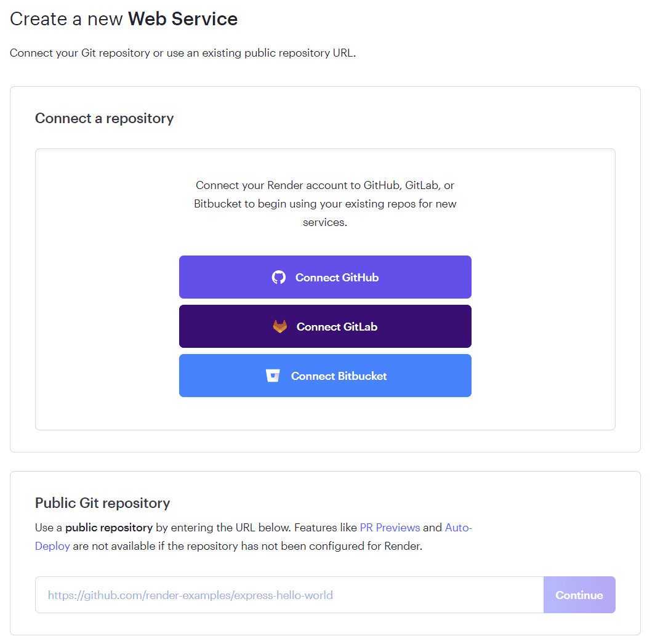Screen dimensions: 655x644
Task: Connect your Bitbucket account
Action: [x=325, y=376]
